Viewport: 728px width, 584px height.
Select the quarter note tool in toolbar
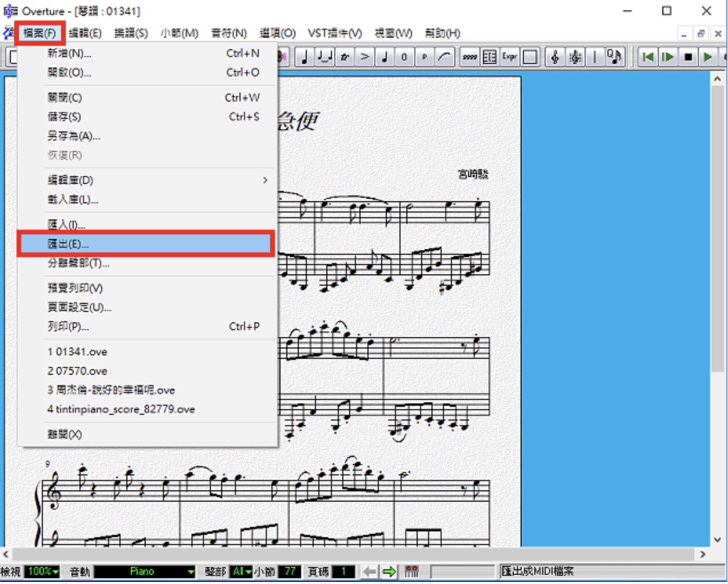(305, 57)
